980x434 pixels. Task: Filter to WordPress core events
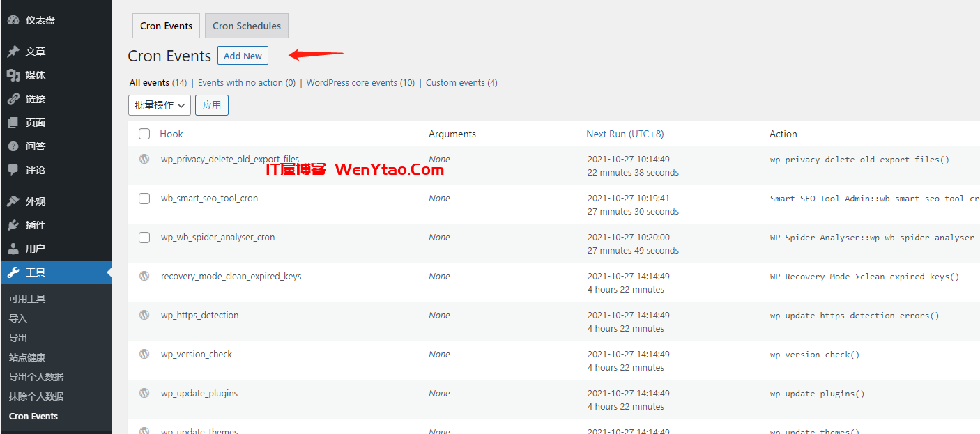tap(352, 82)
